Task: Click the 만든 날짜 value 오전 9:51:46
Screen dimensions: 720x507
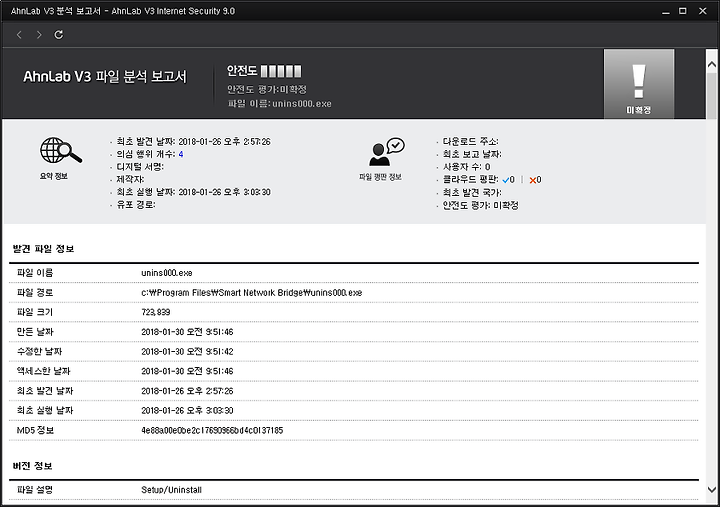Action: pos(187,332)
